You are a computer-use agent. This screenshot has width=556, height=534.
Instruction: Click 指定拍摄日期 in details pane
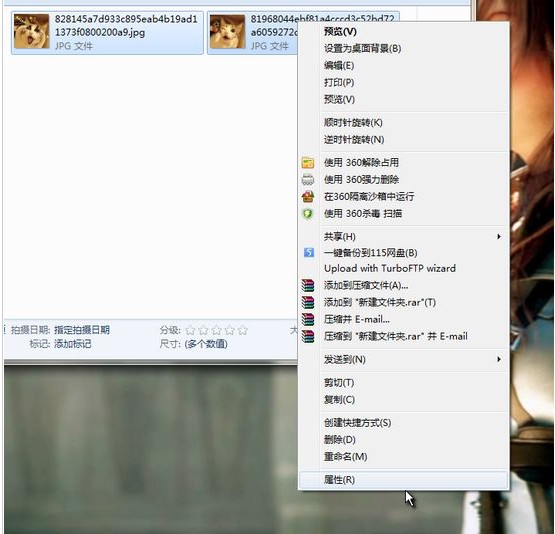[82, 330]
